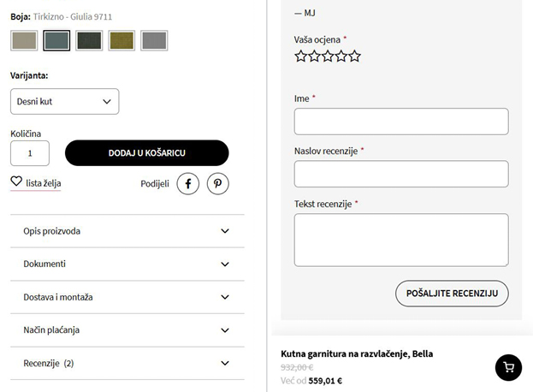
Task: Share product on Pinterest
Action: 218,183
